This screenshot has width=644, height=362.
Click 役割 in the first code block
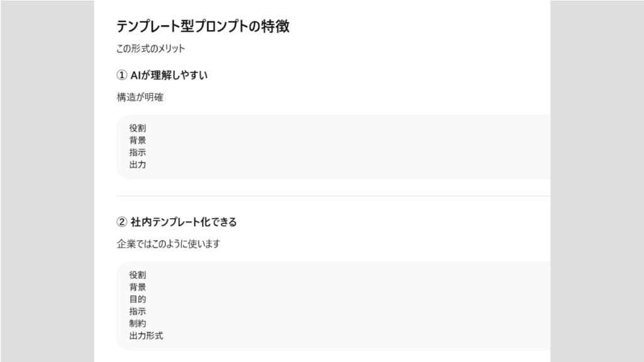tap(138, 128)
